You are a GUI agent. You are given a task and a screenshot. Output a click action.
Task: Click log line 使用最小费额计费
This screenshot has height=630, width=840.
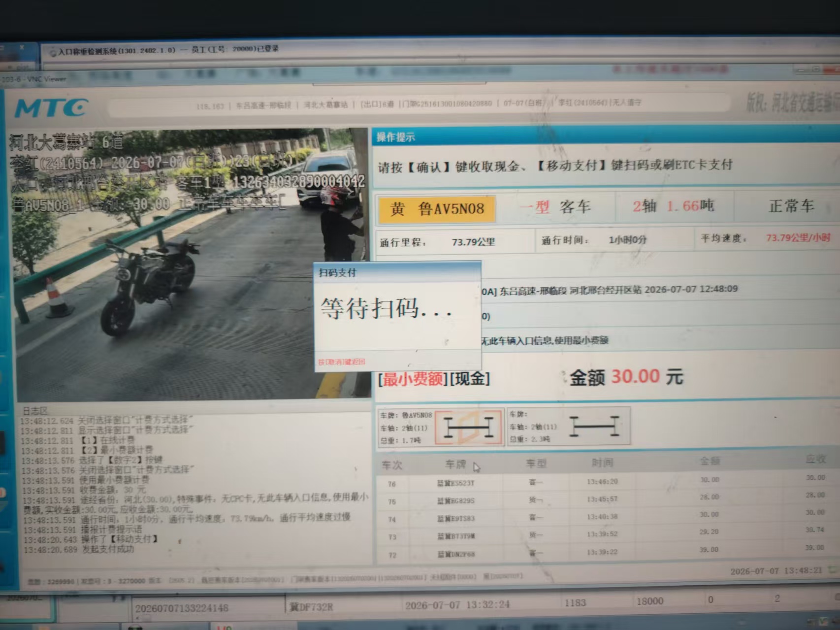(86, 480)
